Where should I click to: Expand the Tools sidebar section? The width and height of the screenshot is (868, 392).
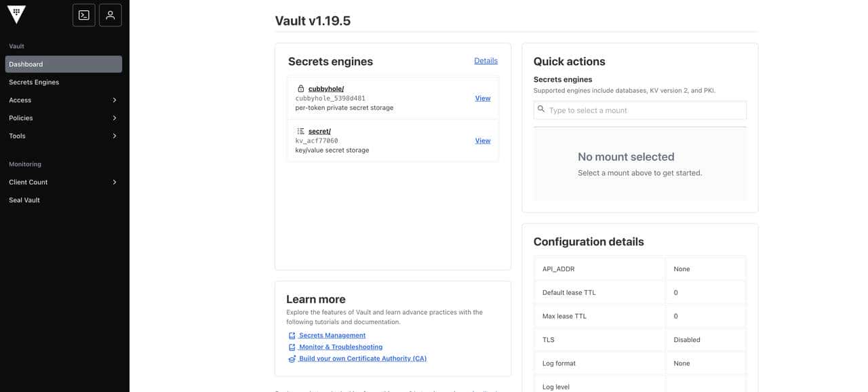(114, 136)
